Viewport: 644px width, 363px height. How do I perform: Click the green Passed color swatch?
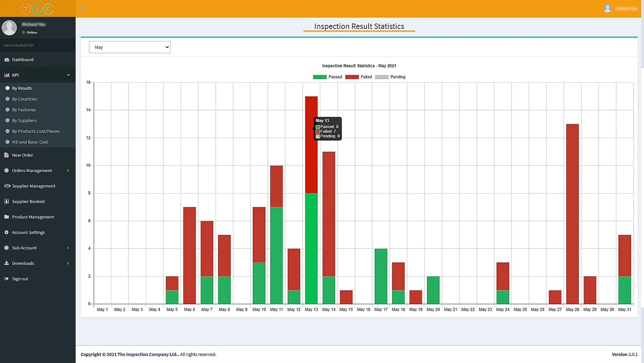(319, 77)
